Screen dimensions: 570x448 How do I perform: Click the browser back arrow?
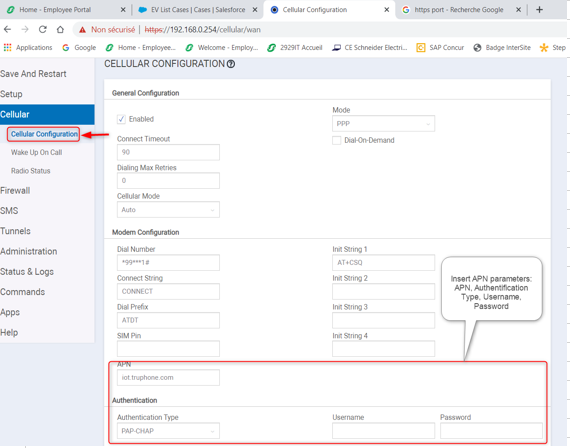pyautogui.click(x=8, y=29)
